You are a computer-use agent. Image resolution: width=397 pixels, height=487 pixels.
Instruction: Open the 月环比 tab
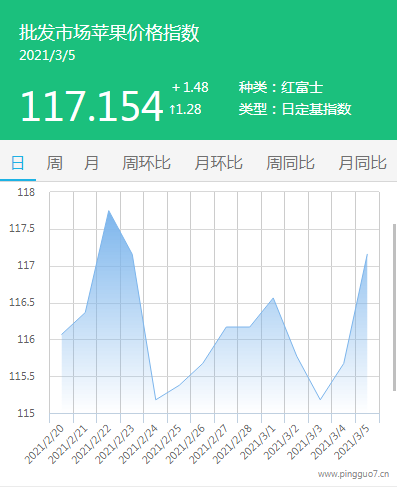(219, 163)
